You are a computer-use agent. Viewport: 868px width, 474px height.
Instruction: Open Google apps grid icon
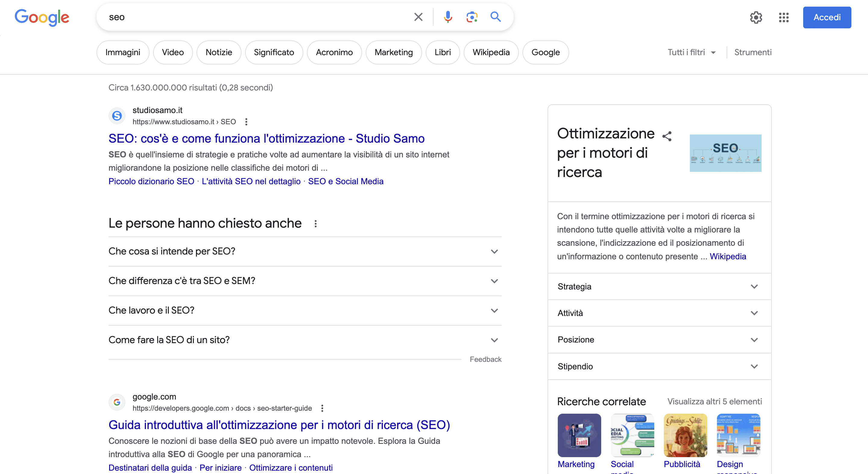tap(784, 17)
